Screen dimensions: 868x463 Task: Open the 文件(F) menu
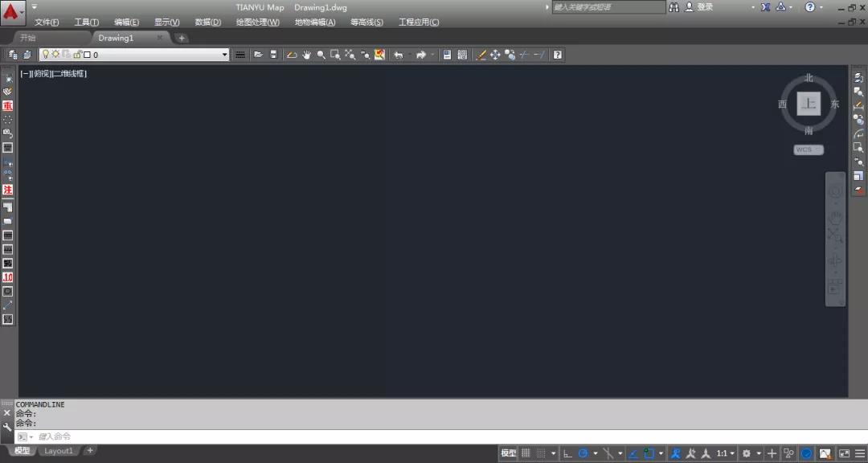[47, 23]
